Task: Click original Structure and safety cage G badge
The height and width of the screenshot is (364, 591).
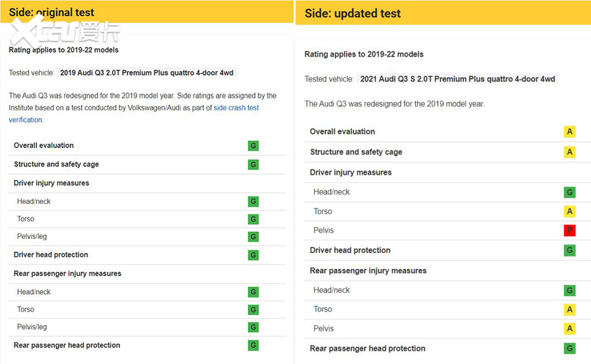Action: [254, 165]
